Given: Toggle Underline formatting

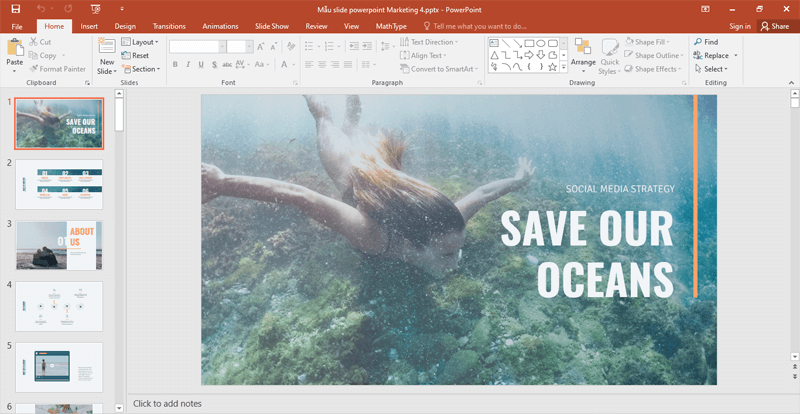Looking at the screenshot, I should coord(201,64).
